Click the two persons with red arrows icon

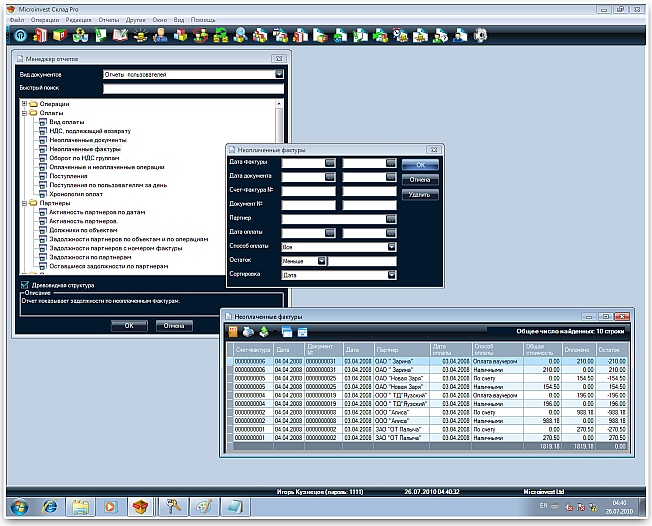click(x=200, y=35)
